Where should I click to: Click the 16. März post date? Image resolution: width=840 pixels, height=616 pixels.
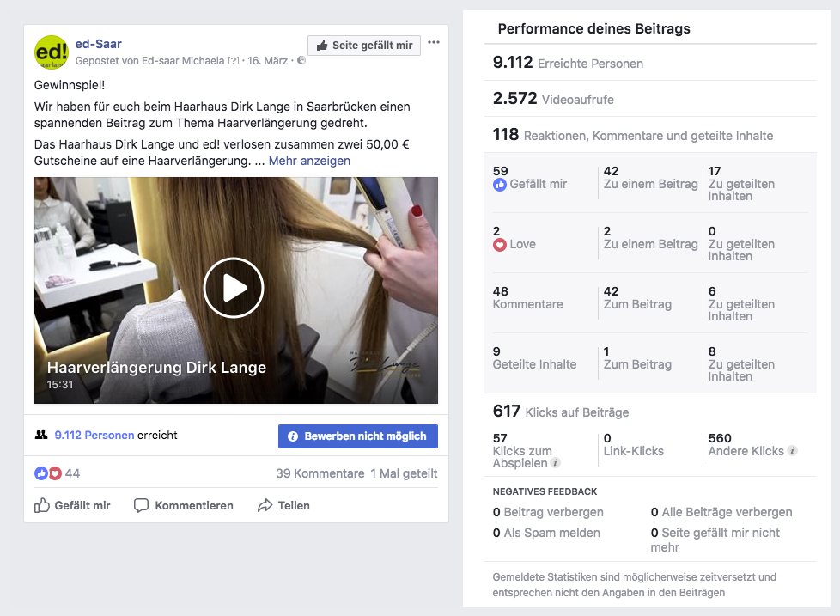tap(267, 60)
